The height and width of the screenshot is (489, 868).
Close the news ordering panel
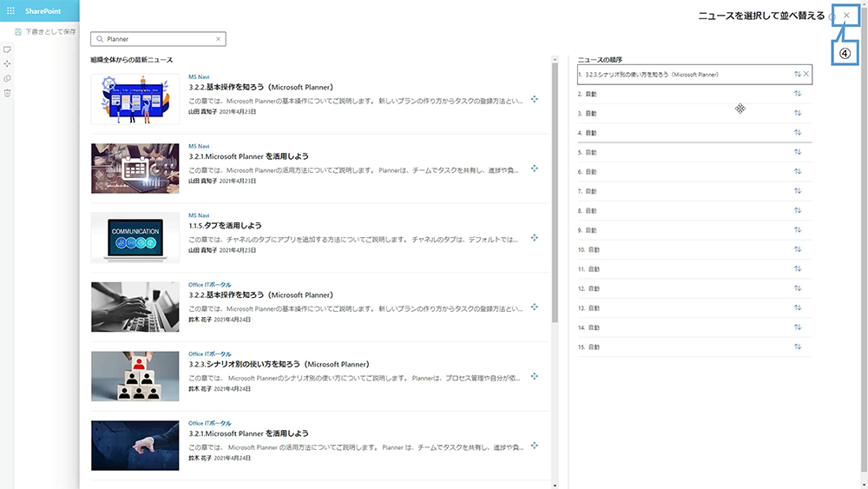846,16
